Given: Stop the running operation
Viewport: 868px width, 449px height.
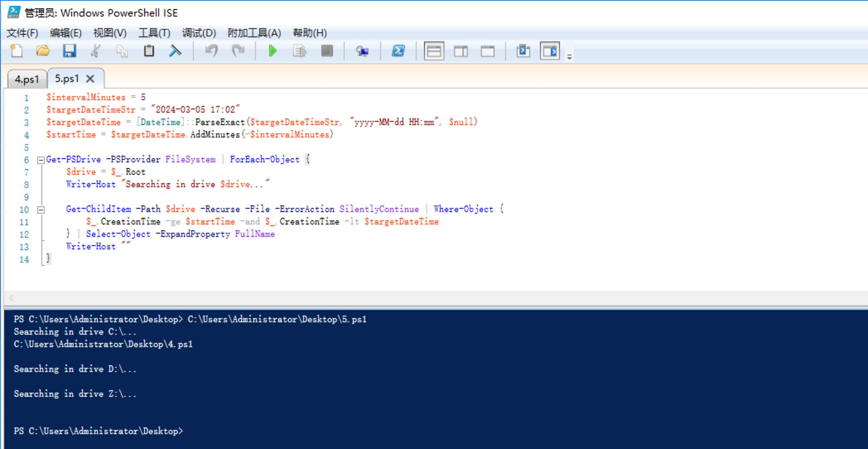Looking at the screenshot, I should tap(327, 51).
